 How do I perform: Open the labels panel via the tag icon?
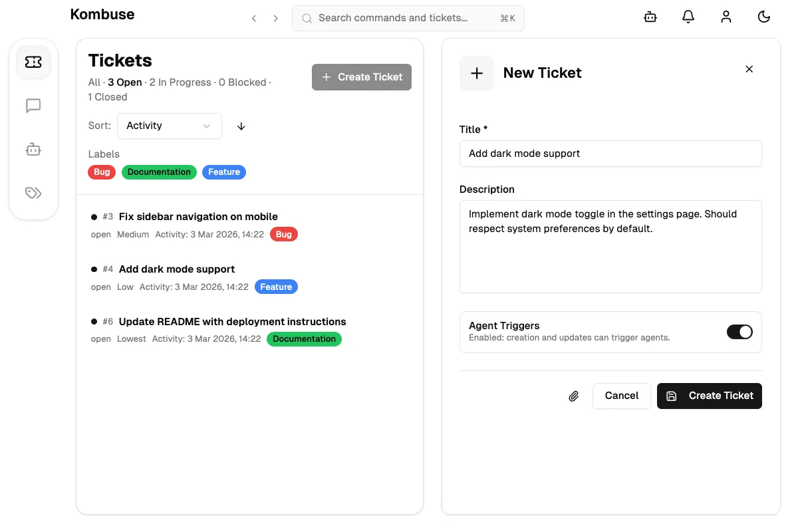click(x=33, y=192)
